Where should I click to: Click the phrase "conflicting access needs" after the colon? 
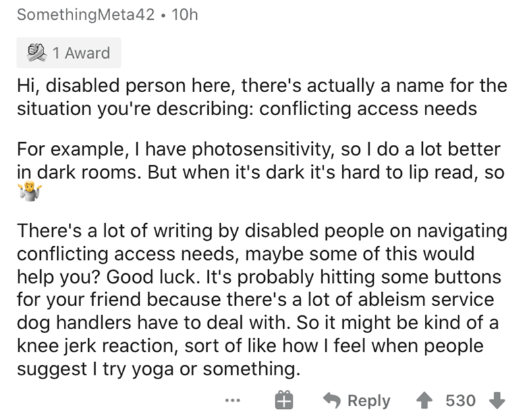[369, 109]
